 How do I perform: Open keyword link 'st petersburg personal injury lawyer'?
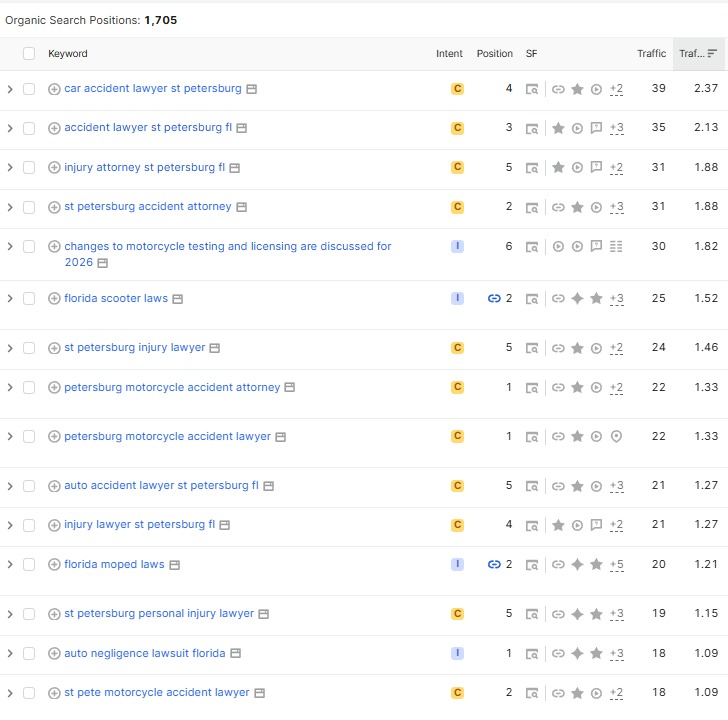[159, 614]
